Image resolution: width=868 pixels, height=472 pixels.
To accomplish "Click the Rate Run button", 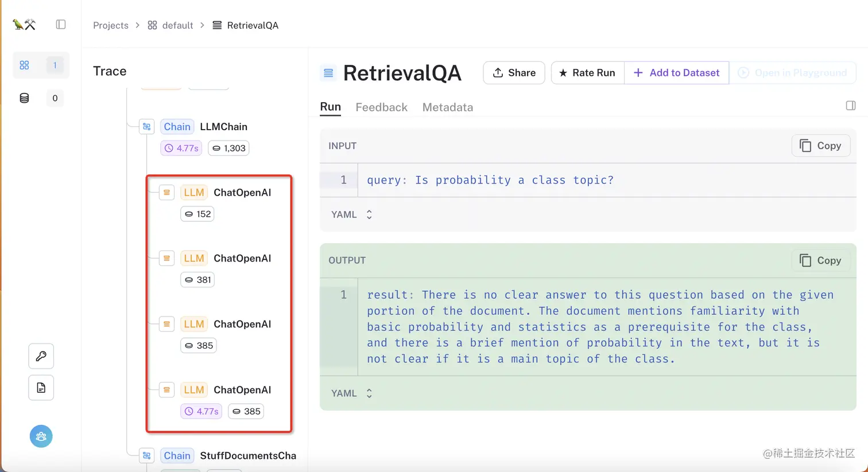I will (587, 73).
